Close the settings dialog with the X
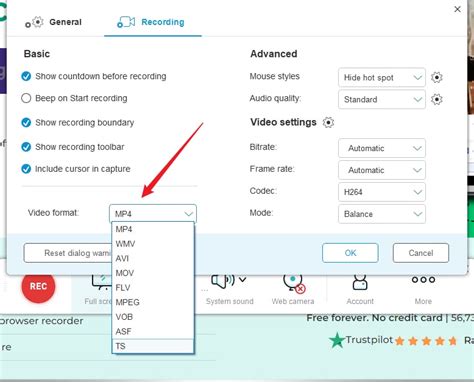Viewport: 474px width, 382px height. (457, 9)
